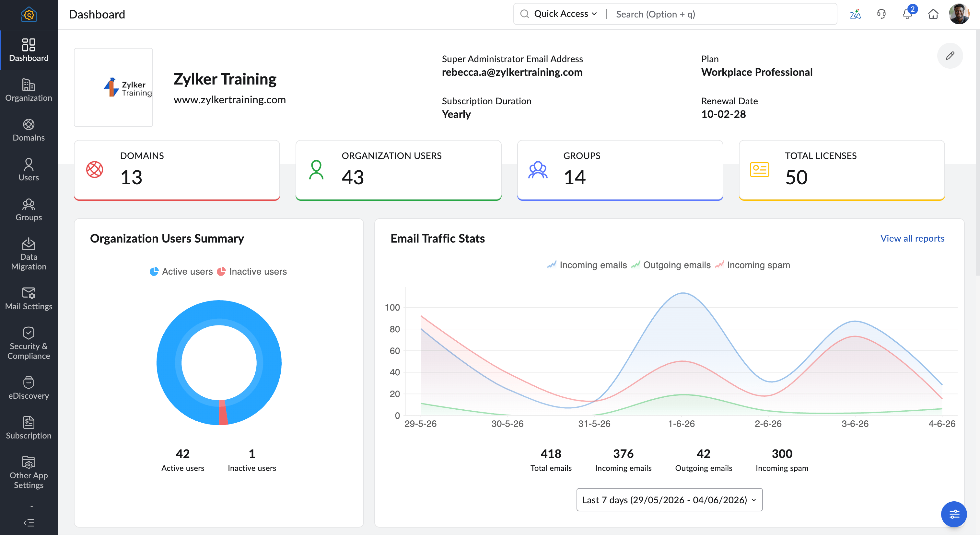980x535 pixels.
Task: Open Mail Settings from sidebar
Action: pyautogui.click(x=29, y=299)
